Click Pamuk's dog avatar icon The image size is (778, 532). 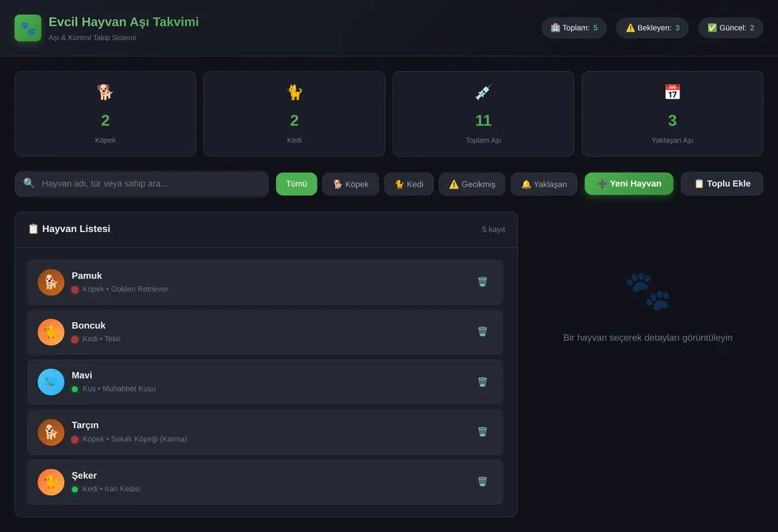tap(51, 283)
